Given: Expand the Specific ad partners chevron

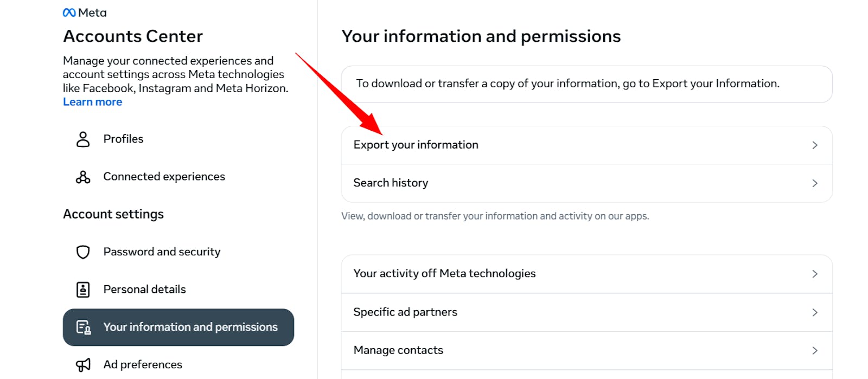Looking at the screenshot, I should [x=815, y=312].
